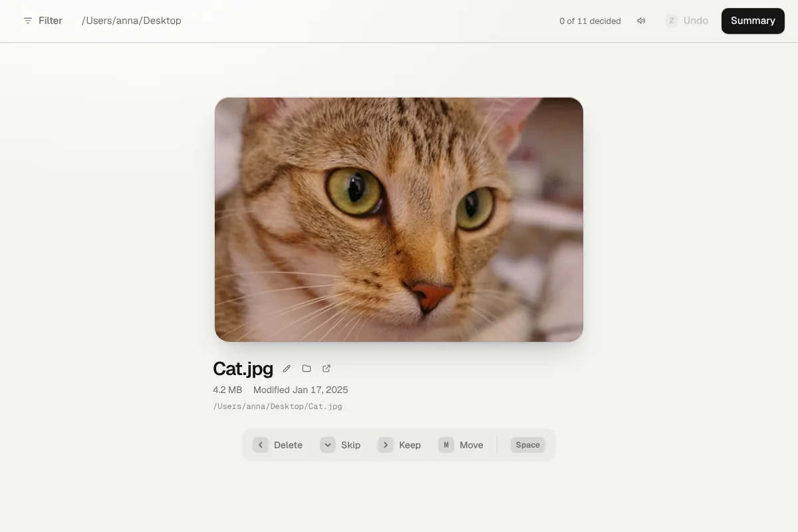Click the 'Modified Jan 17, 2025' date
The height and width of the screenshot is (532, 798).
(x=301, y=390)
